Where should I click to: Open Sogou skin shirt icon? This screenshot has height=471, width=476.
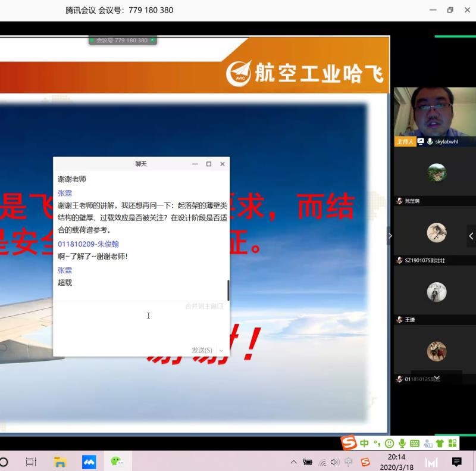point(440,443)
